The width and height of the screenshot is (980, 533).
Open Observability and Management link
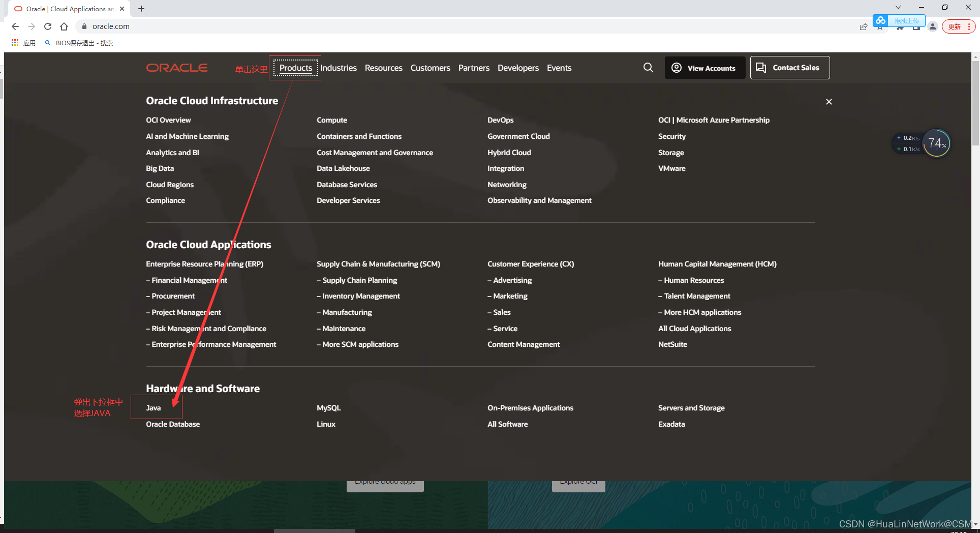(539, 200)
